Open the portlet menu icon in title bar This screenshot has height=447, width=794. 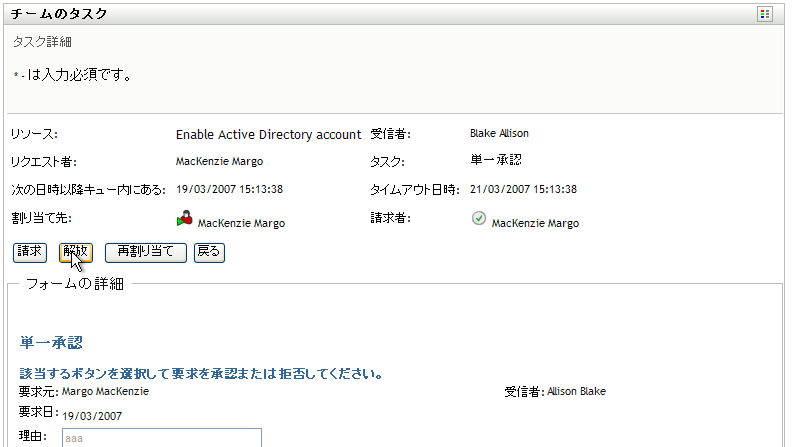[x=765, y=14]
